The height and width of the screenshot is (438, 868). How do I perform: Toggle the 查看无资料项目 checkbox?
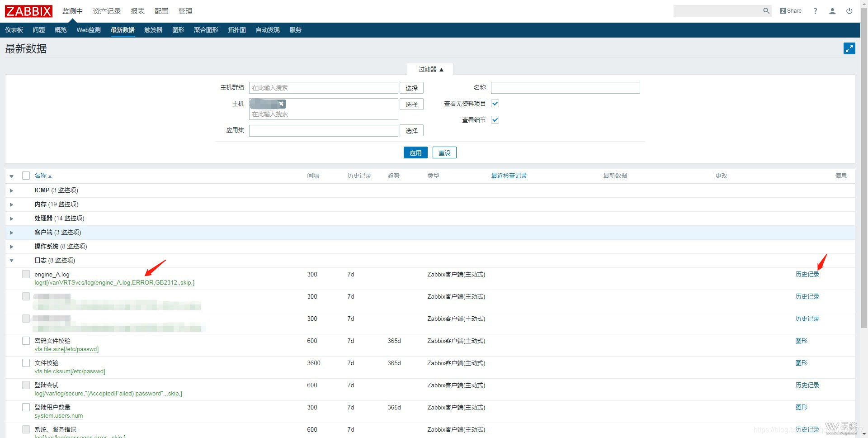pos(495,104)
